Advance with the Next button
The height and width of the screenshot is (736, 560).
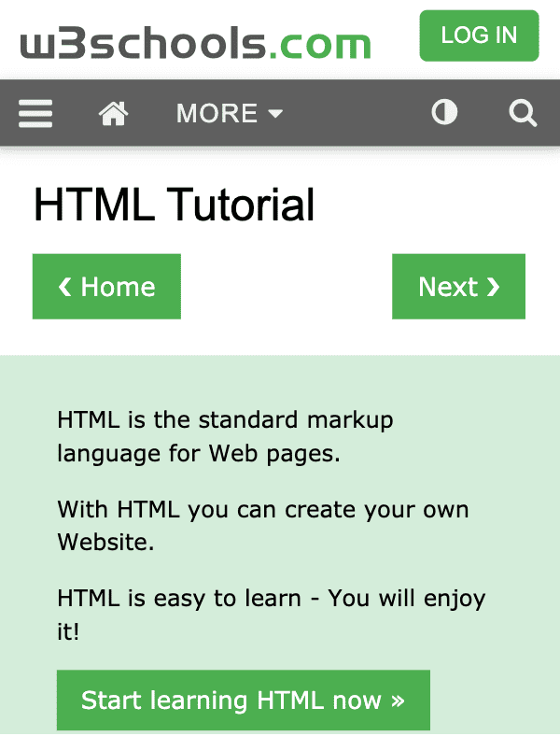(x=458, y=287)
